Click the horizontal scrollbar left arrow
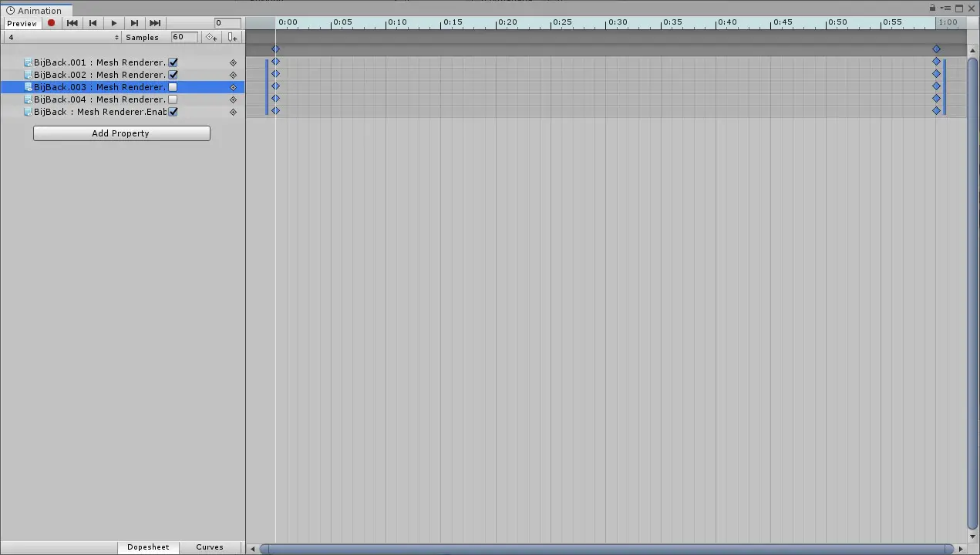 tap(252, 549)
